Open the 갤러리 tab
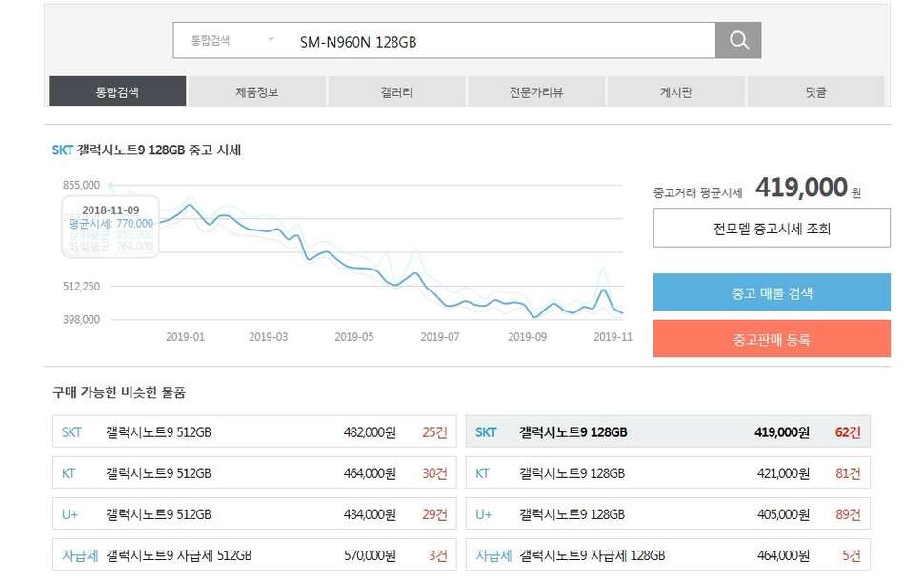The image size is (924, 581). pos(396,91)
